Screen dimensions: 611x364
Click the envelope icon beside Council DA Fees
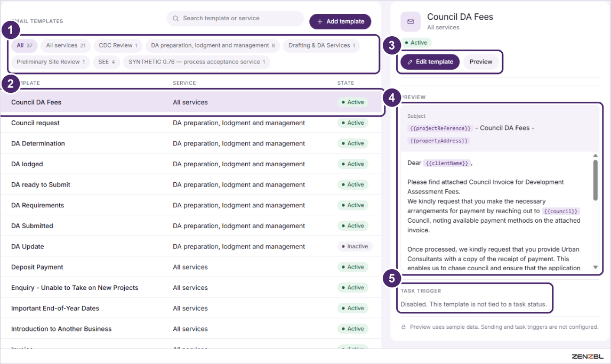coord(411,22)
